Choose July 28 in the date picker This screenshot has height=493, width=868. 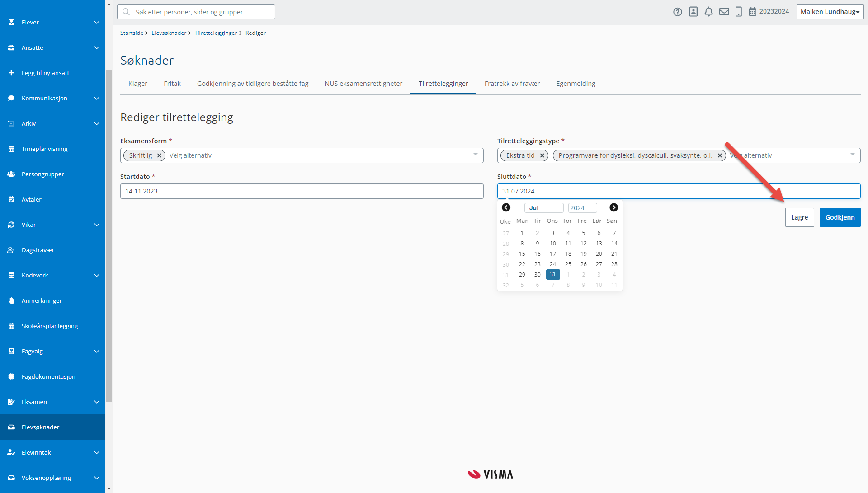click(614, 264)
